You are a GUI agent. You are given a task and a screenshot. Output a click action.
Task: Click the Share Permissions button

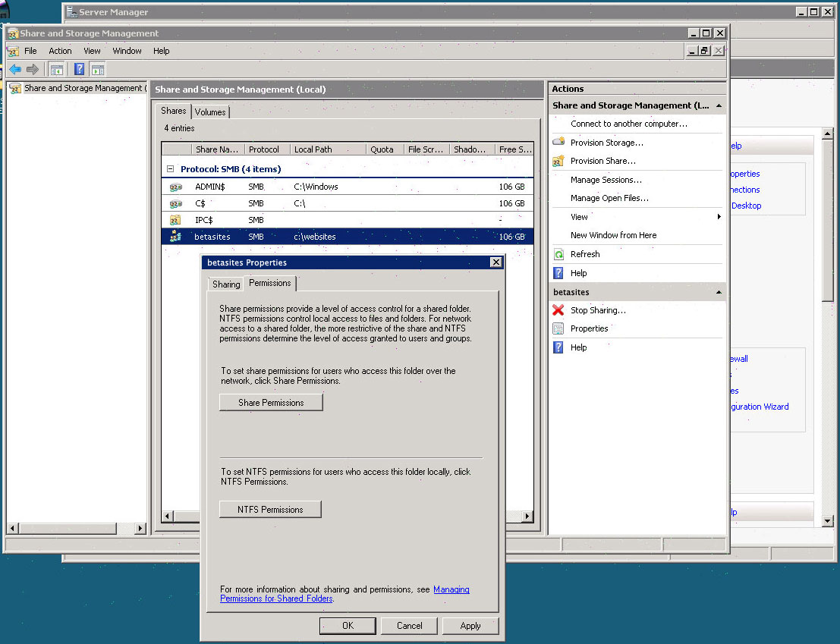click(x=271, y=403)
